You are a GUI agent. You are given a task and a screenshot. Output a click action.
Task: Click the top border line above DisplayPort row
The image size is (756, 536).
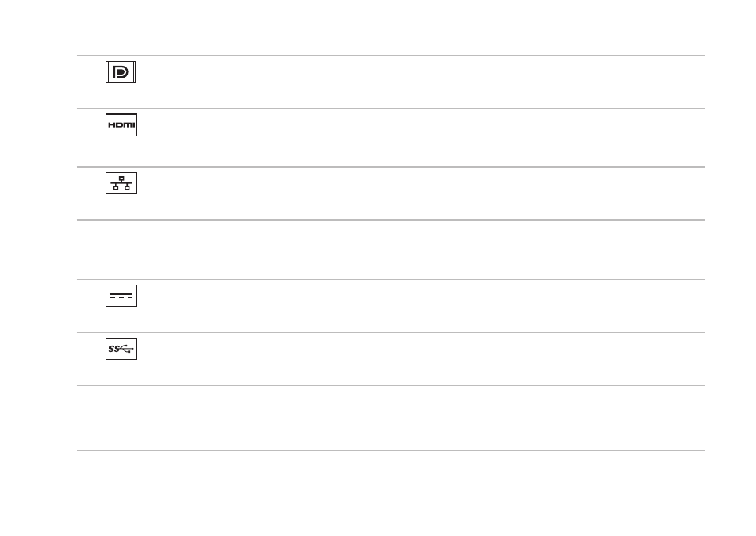[391, 56]
